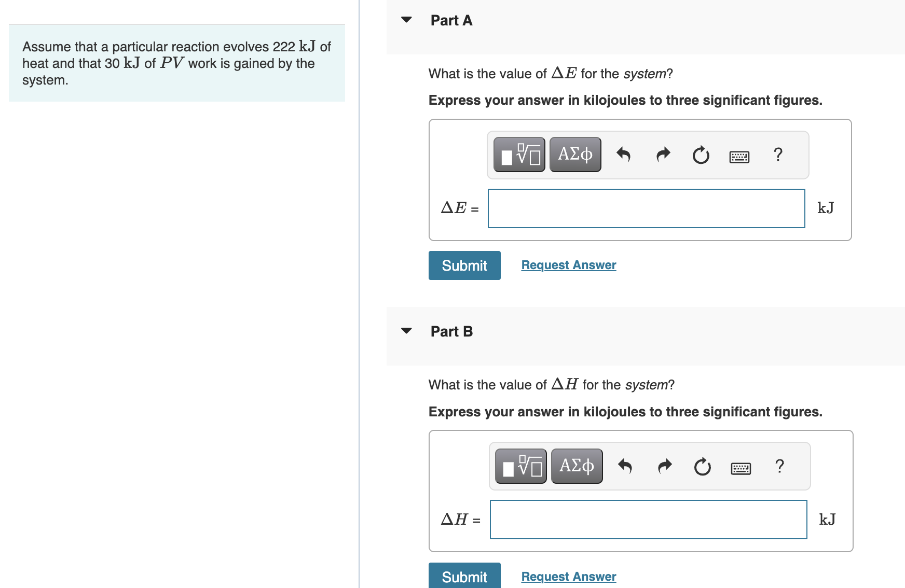The image size is (905, 588).
Task: Click the redo arrow in Part A toolbar
Action: (662, 155)
